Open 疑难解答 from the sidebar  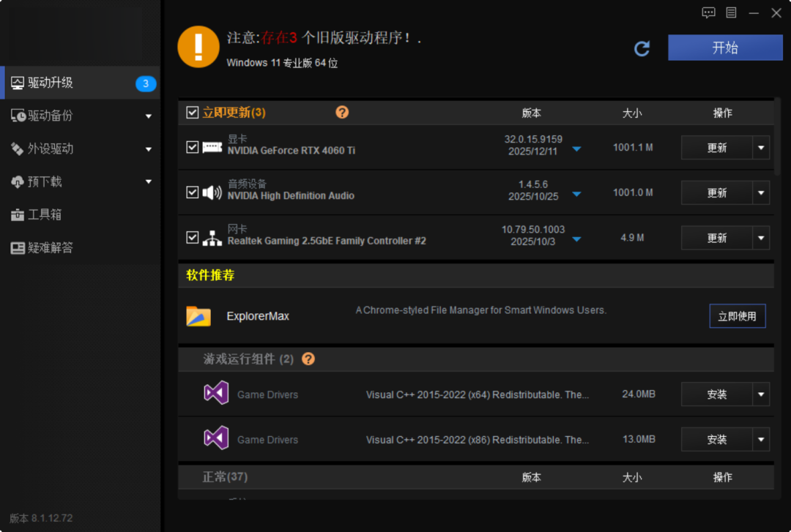click(x=81, y=247)
